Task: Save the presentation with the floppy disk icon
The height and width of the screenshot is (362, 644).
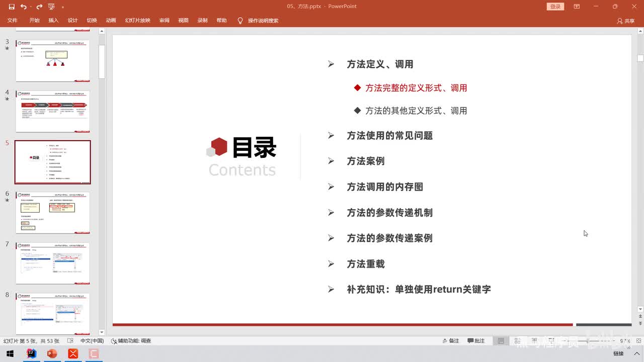Action: [12, 7]
